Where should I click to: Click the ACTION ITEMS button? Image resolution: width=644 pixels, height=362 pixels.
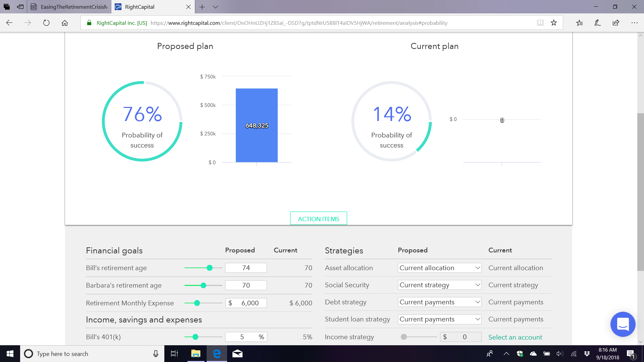coord(318,219)
